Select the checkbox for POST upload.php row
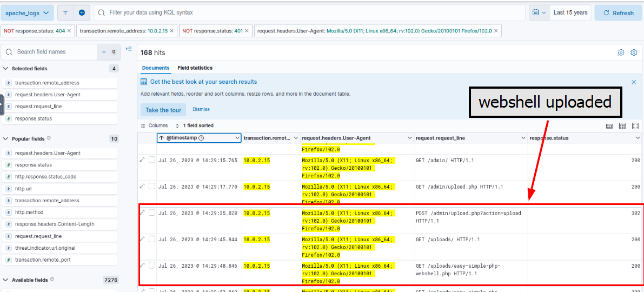Screen dimensions: 644x292 [x=152, y=213]
